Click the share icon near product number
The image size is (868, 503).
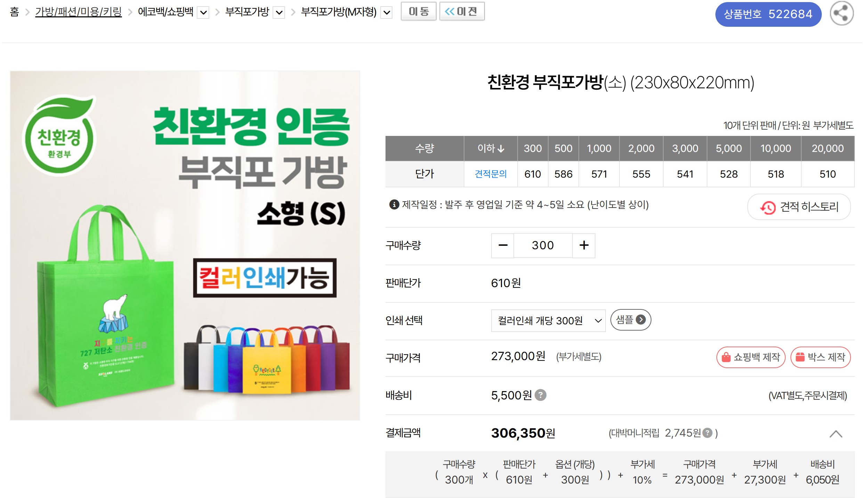[841, 14]
